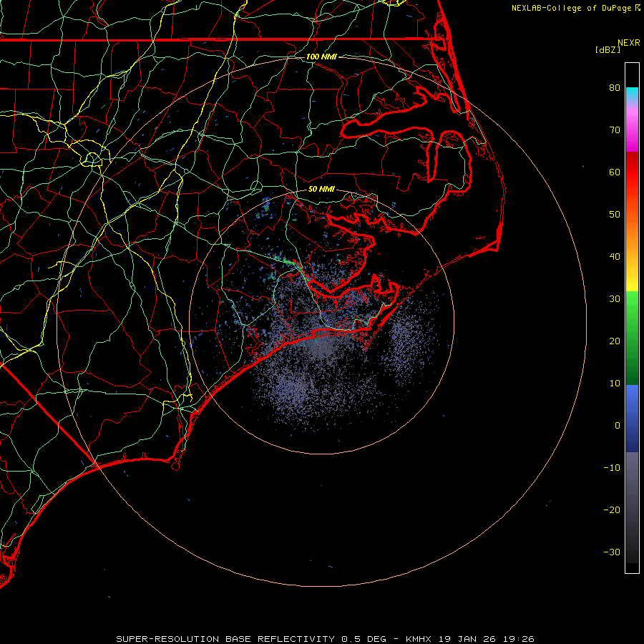This screenshot has width=644, height=644.
Task: Click the -20 dBZ value on the scale
Action: click(612, 509)
